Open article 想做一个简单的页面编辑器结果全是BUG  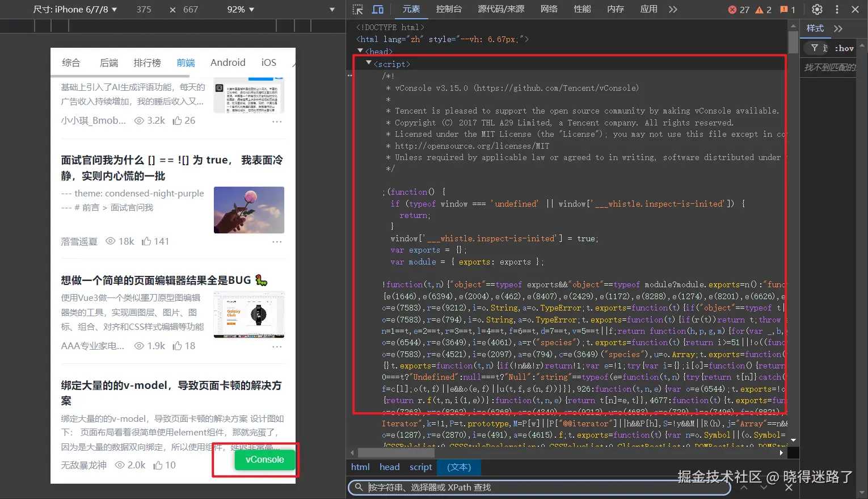point(165,280)
